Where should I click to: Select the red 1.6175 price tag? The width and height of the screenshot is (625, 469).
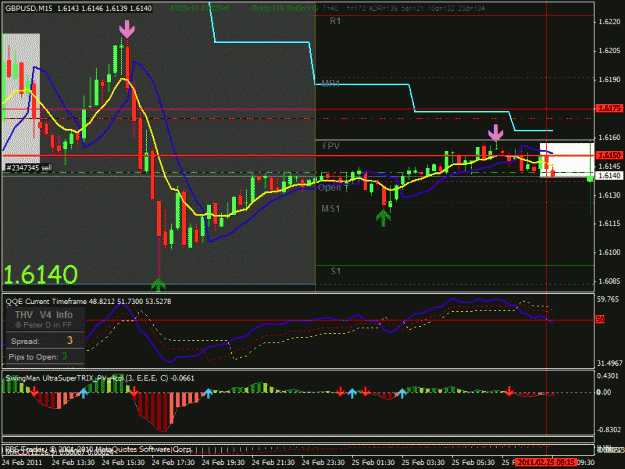click(609, 108)
